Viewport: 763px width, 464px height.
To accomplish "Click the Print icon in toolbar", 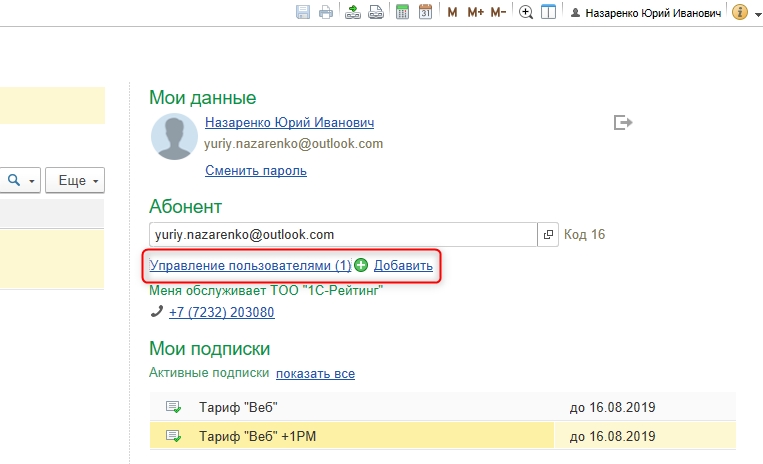I will tap(326, 12).
